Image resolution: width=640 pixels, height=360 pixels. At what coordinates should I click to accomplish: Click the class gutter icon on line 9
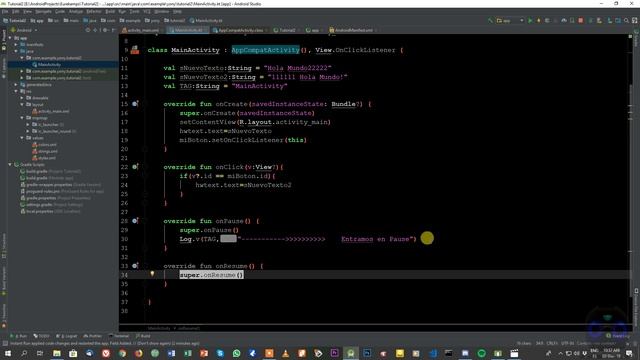135,50
